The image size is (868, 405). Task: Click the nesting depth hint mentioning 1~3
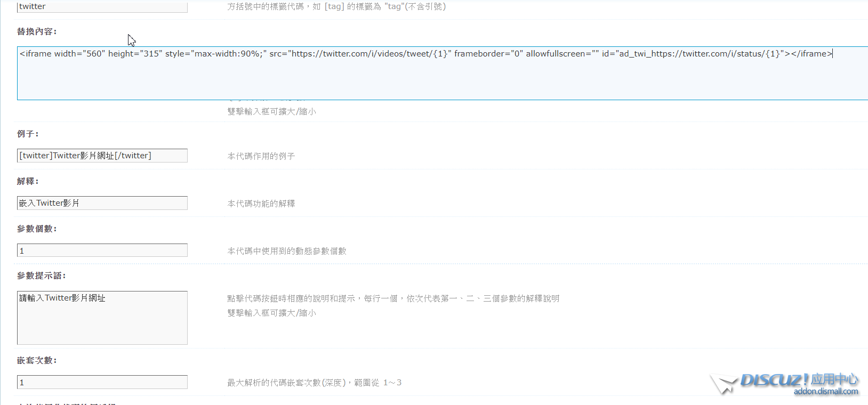click(314, 383)
